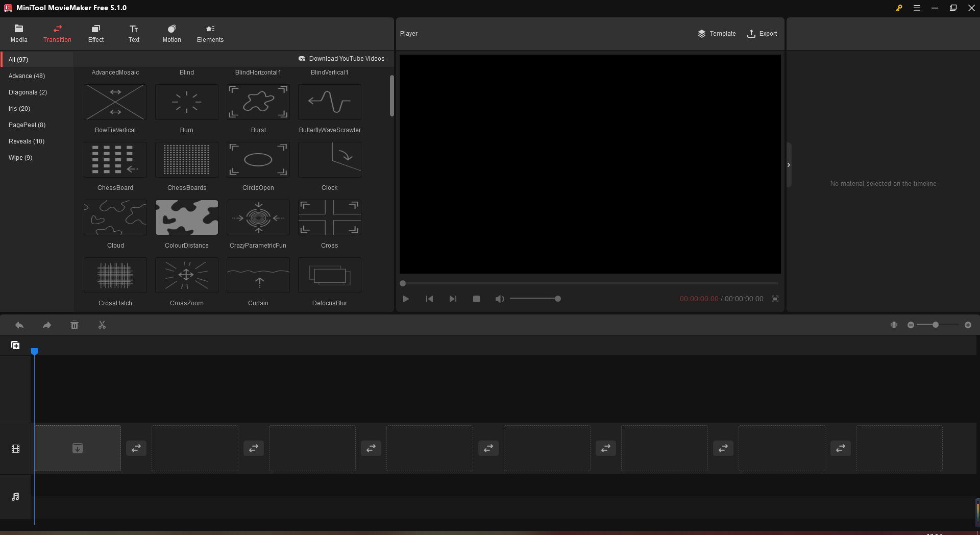980x535 pixels.
Task: Filter by Reveals (10) category
Action: (x=37, y=141)
